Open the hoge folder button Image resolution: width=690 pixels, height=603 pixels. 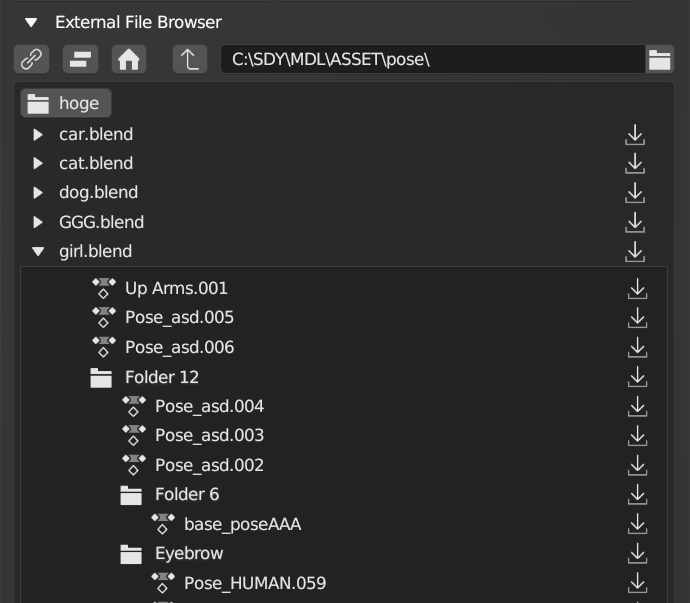66,103
